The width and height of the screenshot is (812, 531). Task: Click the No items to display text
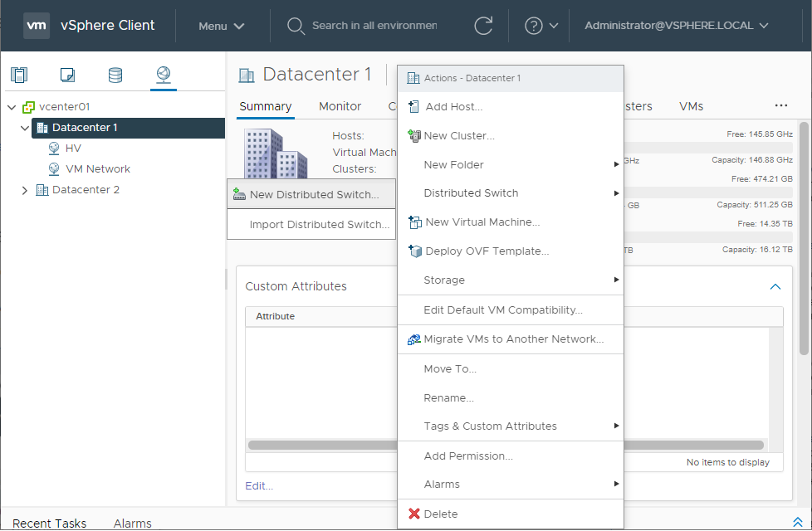(727, 462)
